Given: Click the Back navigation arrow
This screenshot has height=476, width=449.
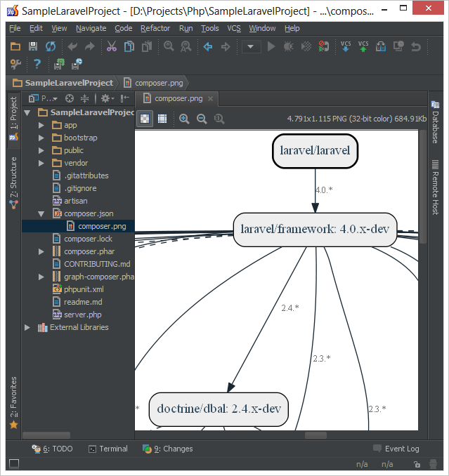Looking at the screenshot, I should [x=208, y=47].
